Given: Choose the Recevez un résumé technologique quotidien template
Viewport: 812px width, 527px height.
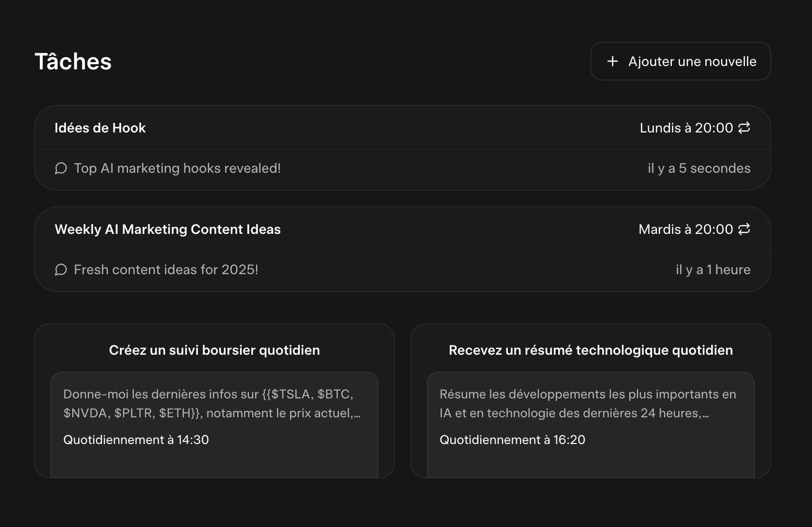Looking at the screenshot, I should pos(591,350).
